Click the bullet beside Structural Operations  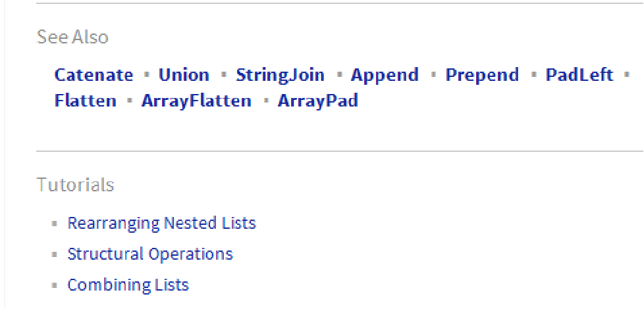[x=55, y=254]
